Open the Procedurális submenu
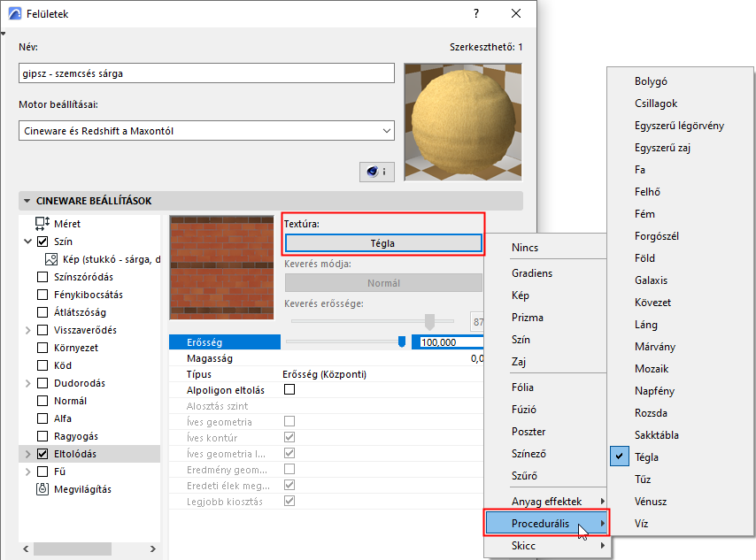This screenshot has height=560, width=756. tap(547, 524)
